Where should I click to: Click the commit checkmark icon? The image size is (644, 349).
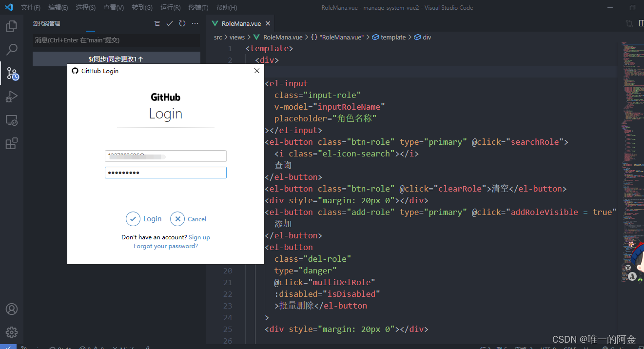170,23
